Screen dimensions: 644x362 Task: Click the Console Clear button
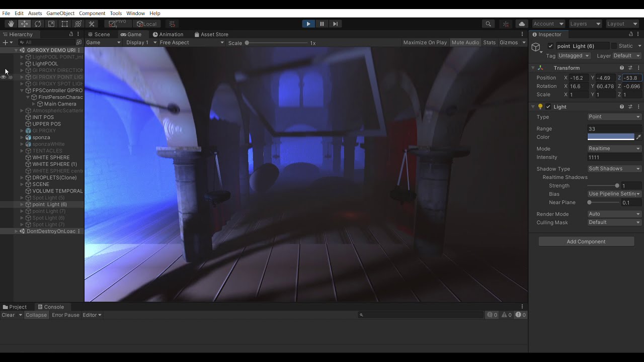8,315
